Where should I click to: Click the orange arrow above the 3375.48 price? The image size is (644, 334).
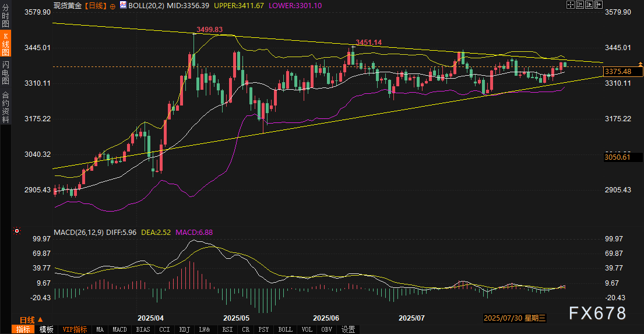640,64
